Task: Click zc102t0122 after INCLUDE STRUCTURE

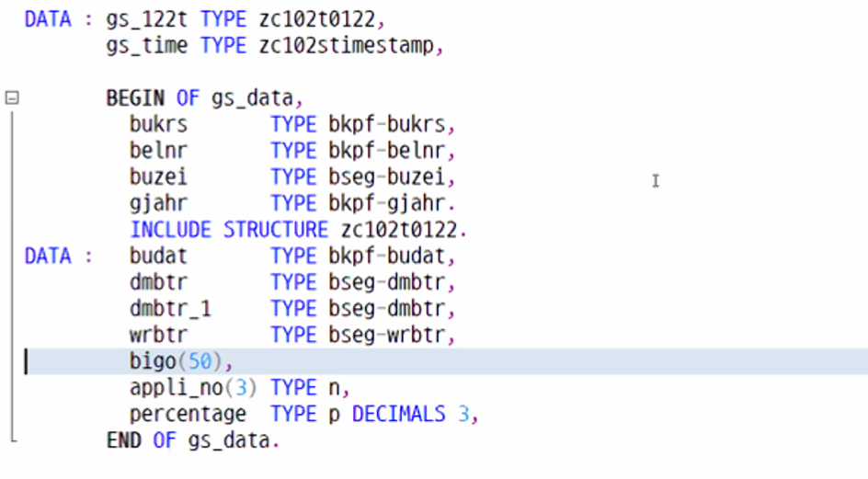Action: (399, 230)
